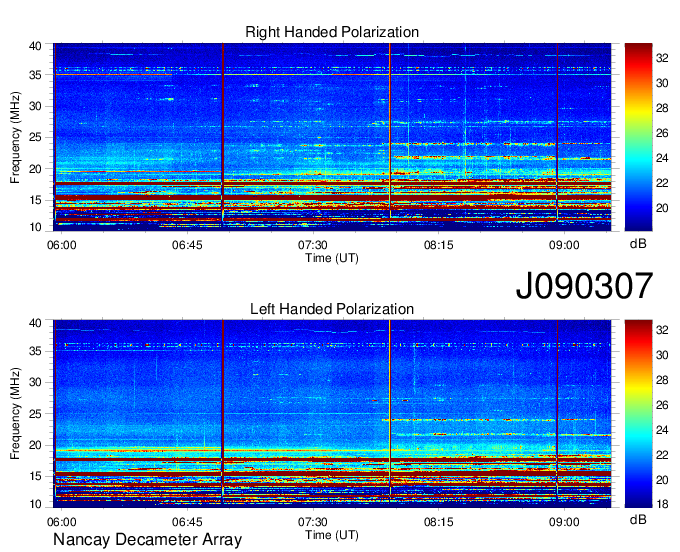This screenshot has width=680, height=552.
Task: Click the 07:30 tick label on upper plot
Action: point(313,245)
